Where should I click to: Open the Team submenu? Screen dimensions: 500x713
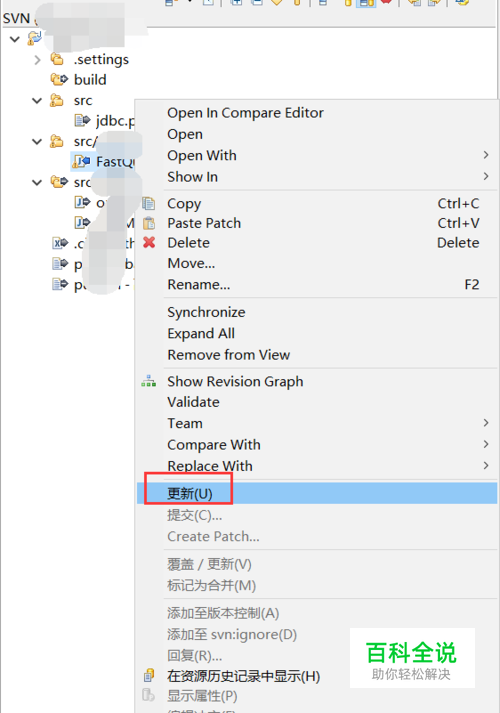tap(317, 423)
